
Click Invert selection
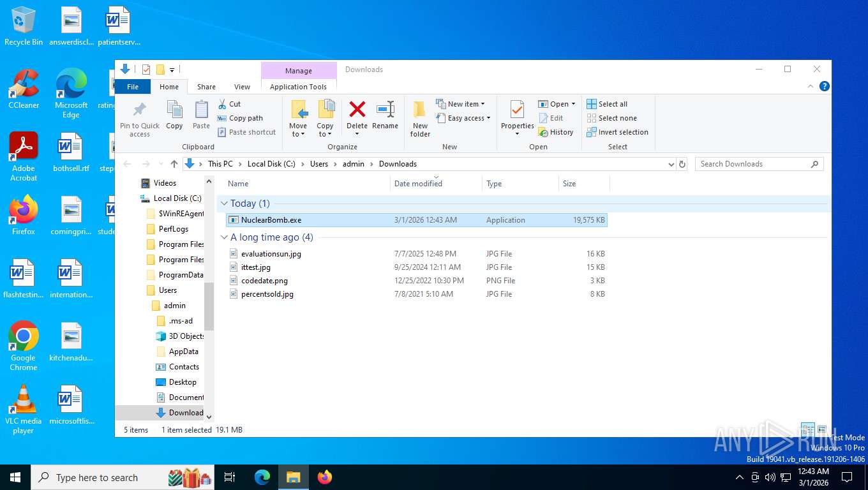(x=617, y=132)
